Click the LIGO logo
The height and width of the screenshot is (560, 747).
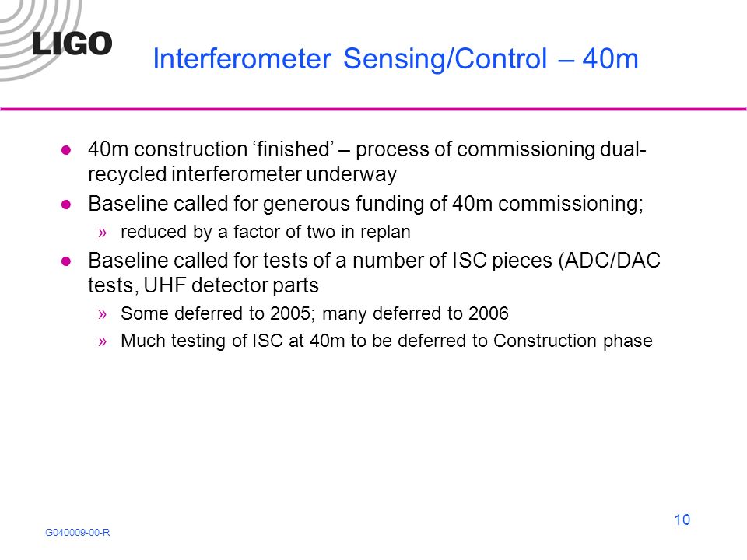[x=72, y=44]
